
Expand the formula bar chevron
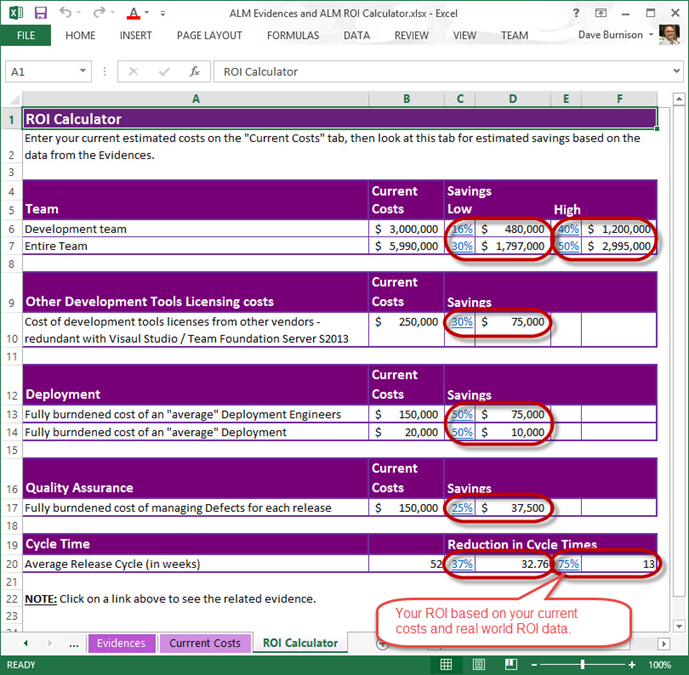tap(673, 72)
